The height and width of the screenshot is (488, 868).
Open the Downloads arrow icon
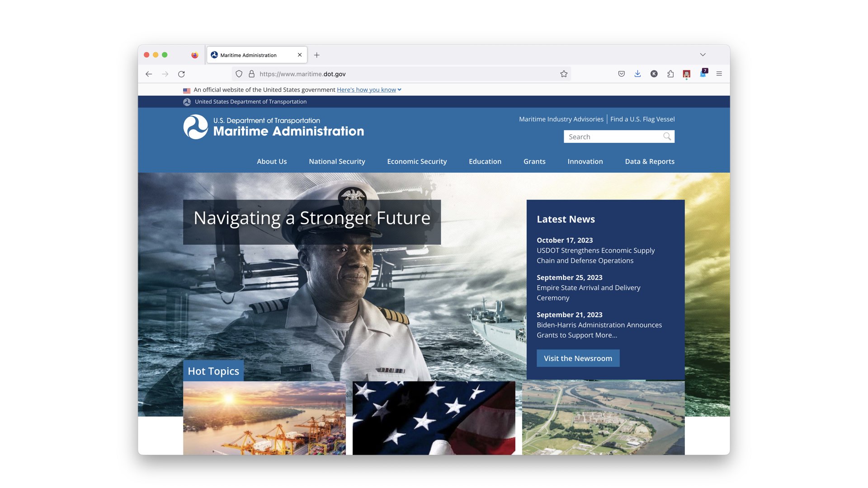pyautogui.click(x=637, y=74)
